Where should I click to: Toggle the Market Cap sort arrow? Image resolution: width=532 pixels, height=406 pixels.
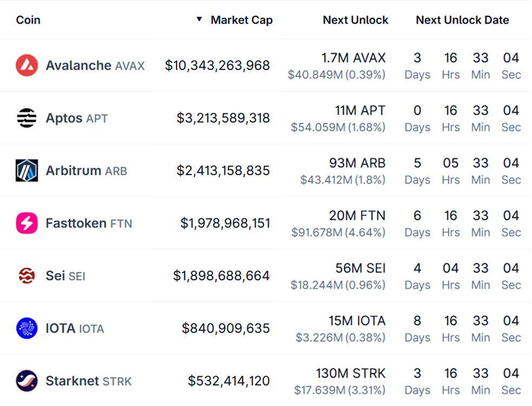(199, 20)
